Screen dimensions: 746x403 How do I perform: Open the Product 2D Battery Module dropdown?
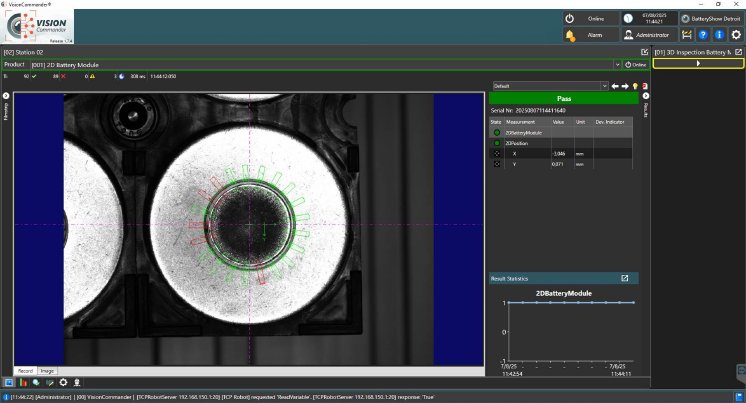pos(616,64)
